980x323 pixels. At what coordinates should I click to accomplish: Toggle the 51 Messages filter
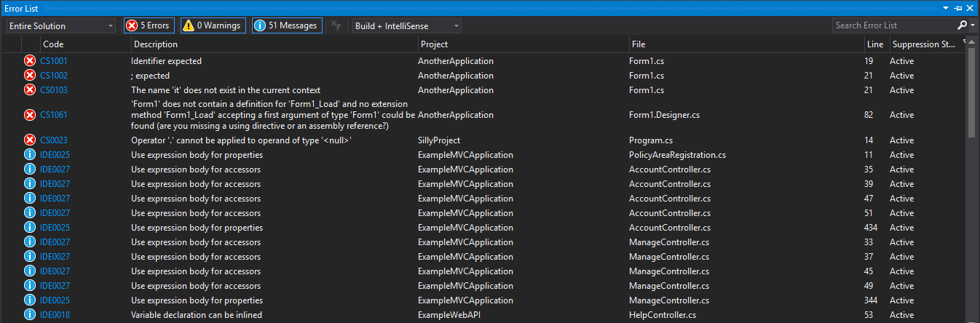(287, 25)
